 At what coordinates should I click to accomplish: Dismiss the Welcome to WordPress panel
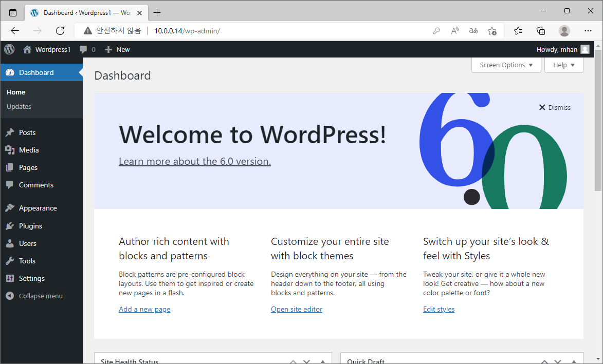(555, 107)
